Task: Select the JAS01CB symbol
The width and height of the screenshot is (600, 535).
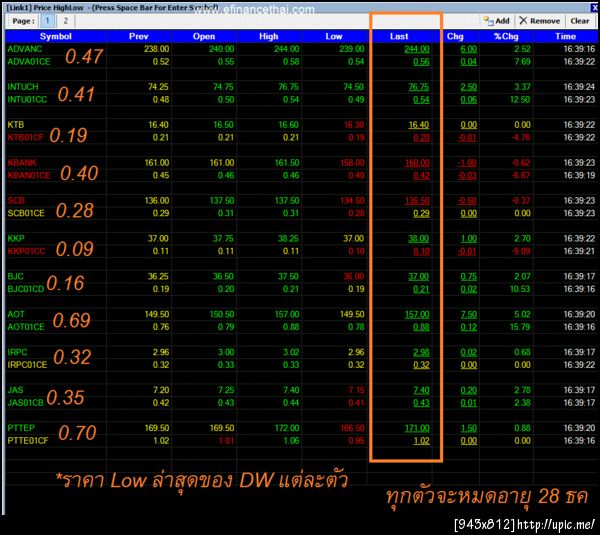Action: [x=25, y=403]
